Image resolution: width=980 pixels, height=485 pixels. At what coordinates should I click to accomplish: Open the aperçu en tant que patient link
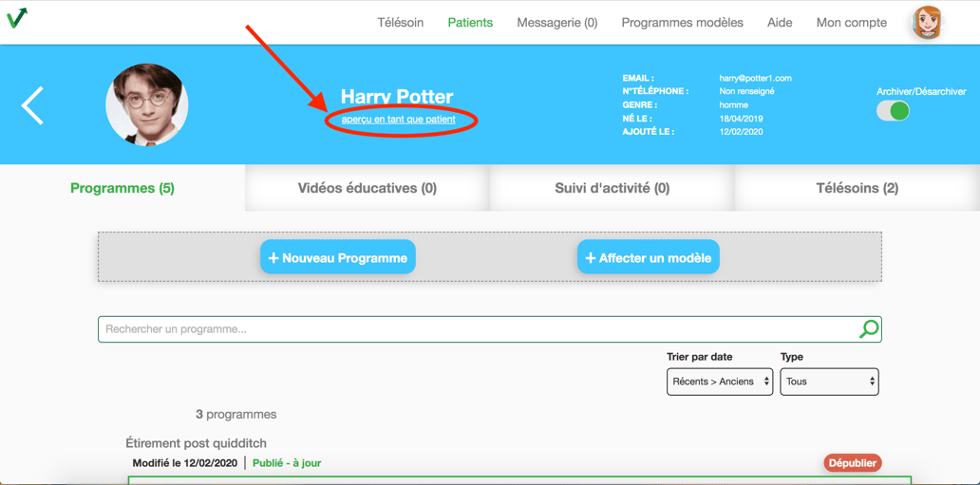point(399,119)
